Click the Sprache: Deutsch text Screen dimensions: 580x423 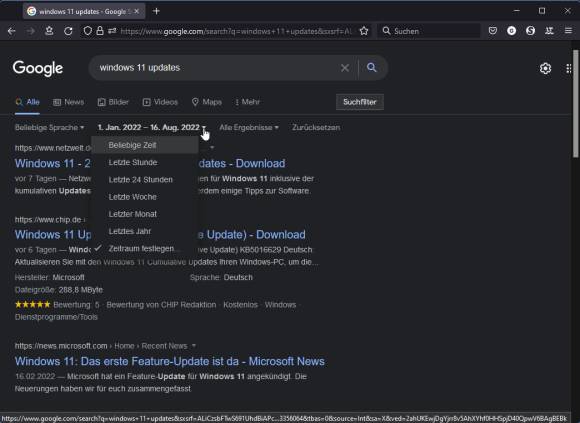pyautogui.click(x=221, y=277)
